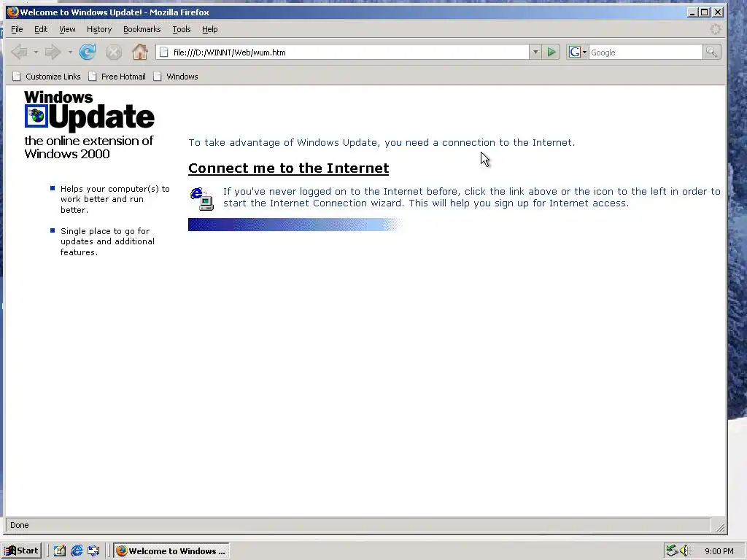The width and height of the screenshot is (747, 560).
Task: Click the magnifying glass search button
Action: (x=711, y=52)
